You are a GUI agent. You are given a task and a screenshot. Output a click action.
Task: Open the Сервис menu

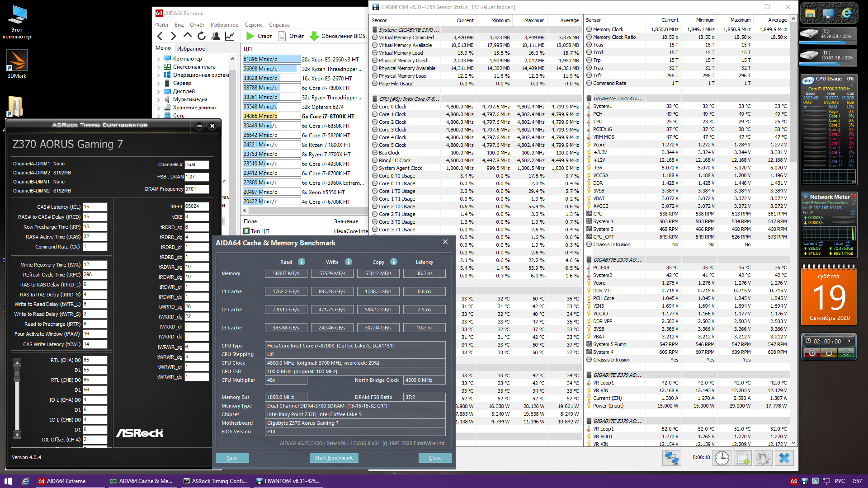(x=253, y=25)
